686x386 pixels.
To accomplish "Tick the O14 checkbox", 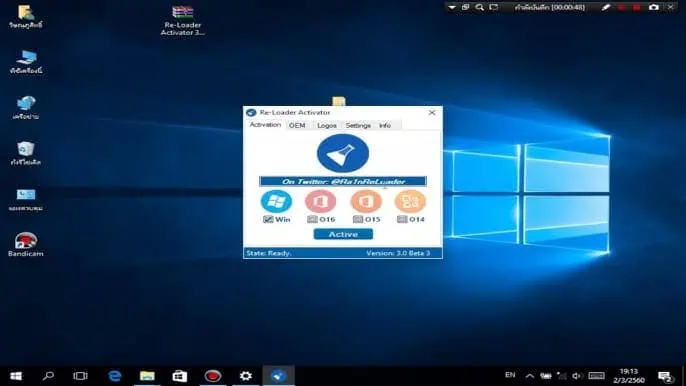I will [x=402, y=219].
